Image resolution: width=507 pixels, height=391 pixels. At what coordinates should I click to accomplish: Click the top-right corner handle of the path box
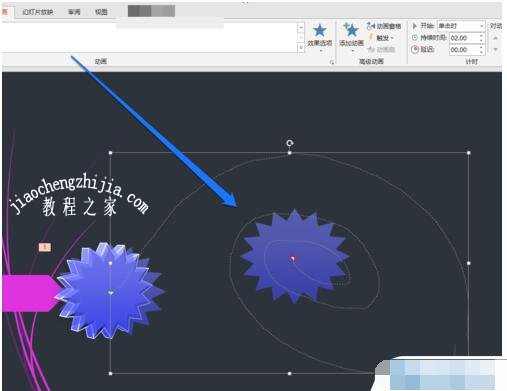[x=469, y=153]
